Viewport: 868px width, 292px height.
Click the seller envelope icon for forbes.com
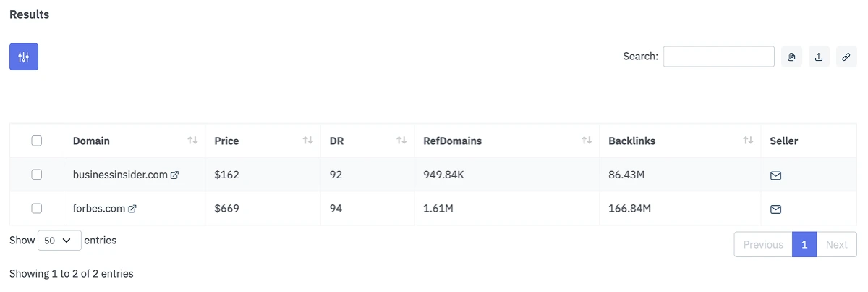pos(775,209)
